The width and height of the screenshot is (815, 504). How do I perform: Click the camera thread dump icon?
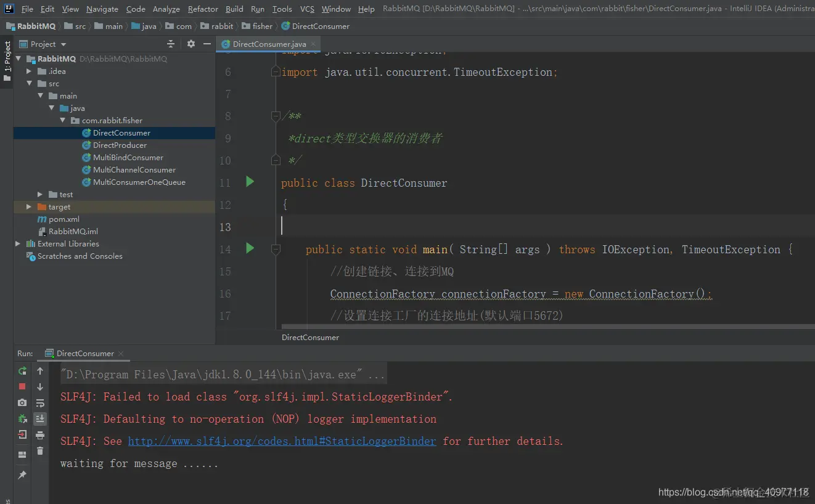[x=22, y=402]
